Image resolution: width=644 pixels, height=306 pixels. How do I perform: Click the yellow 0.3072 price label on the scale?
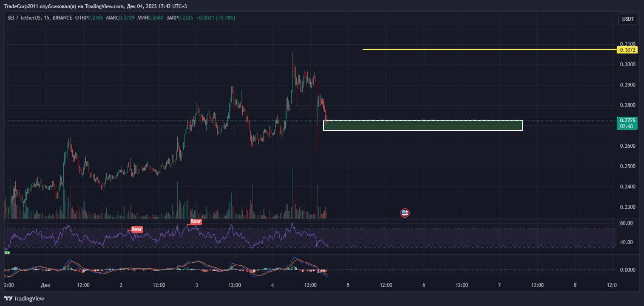coord(628,50)
